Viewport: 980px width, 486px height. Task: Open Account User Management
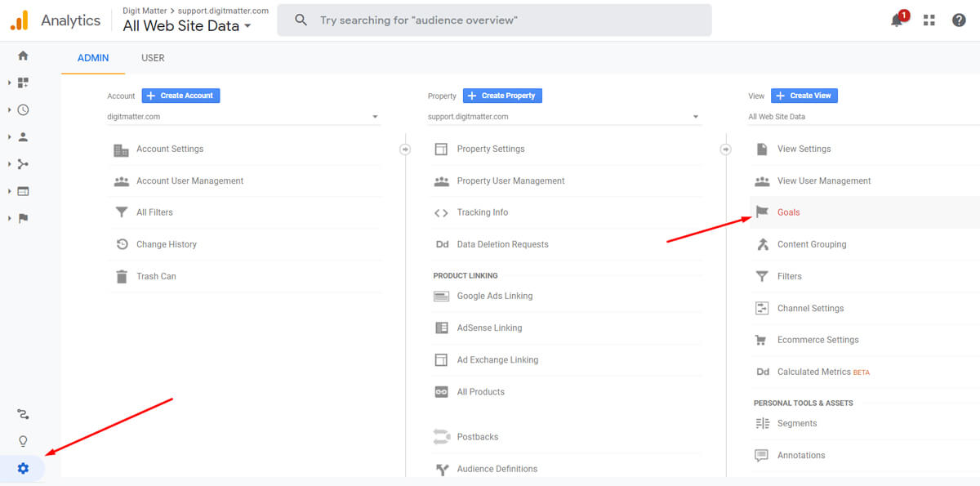click(189, 181)
